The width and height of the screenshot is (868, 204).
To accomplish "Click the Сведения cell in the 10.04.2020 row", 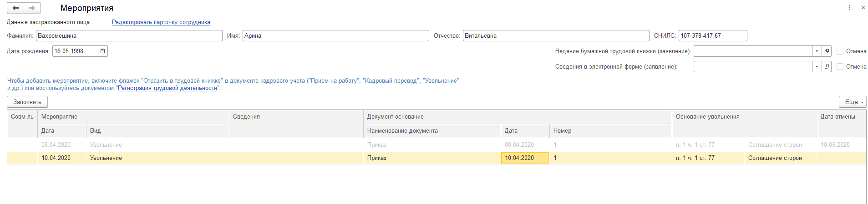I will pos(296,158).
